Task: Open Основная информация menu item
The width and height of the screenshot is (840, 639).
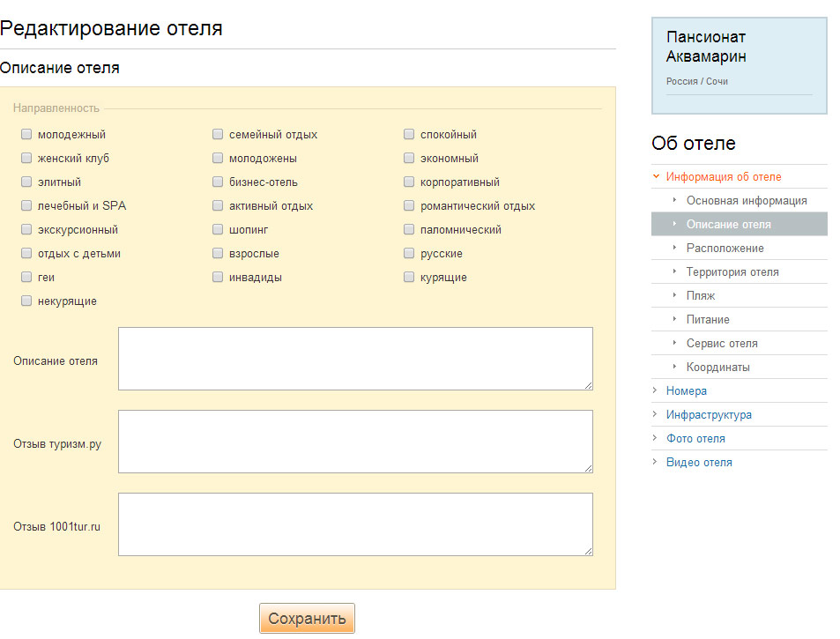Action: pyautogui.click(x=746, y=200)
